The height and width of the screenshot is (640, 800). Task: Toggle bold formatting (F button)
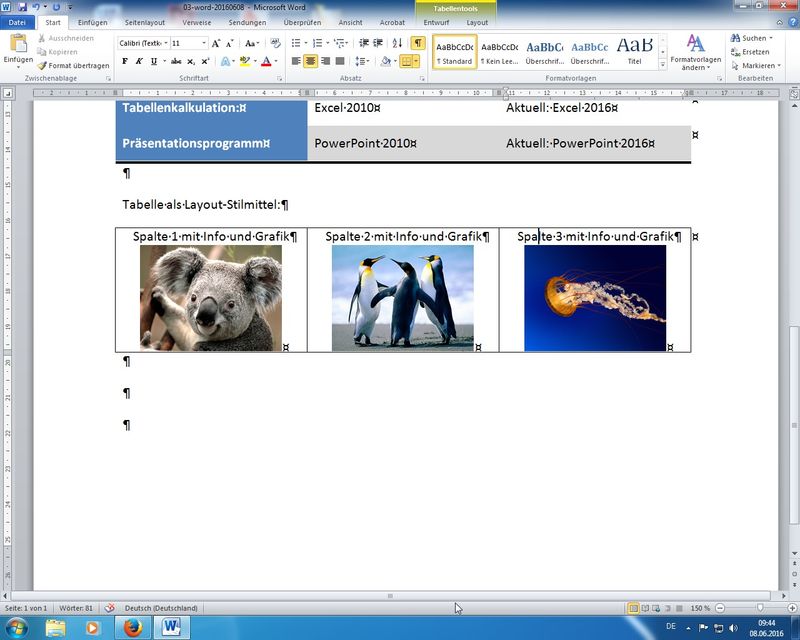coord(125,61)
